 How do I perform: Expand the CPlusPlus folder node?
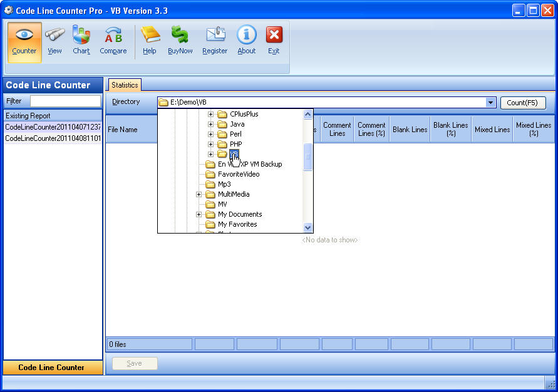point(210,114)
